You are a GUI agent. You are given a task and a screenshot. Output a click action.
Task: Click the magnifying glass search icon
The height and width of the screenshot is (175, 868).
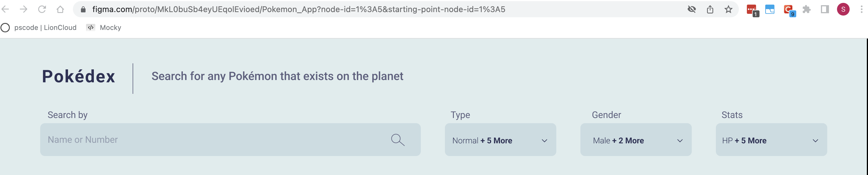pos(398,140)
